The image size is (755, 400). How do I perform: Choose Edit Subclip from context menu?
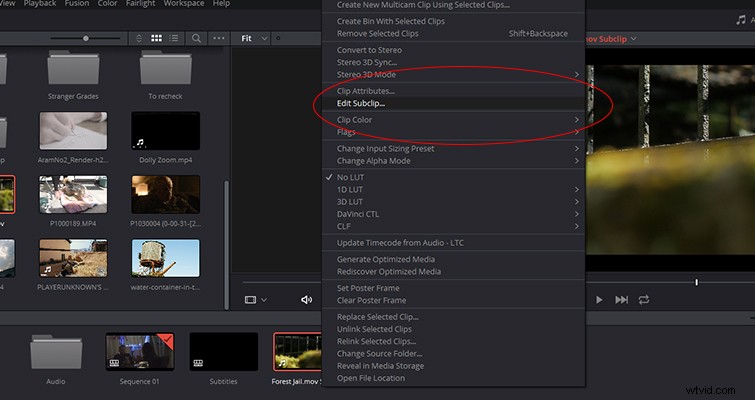(454, 103)
